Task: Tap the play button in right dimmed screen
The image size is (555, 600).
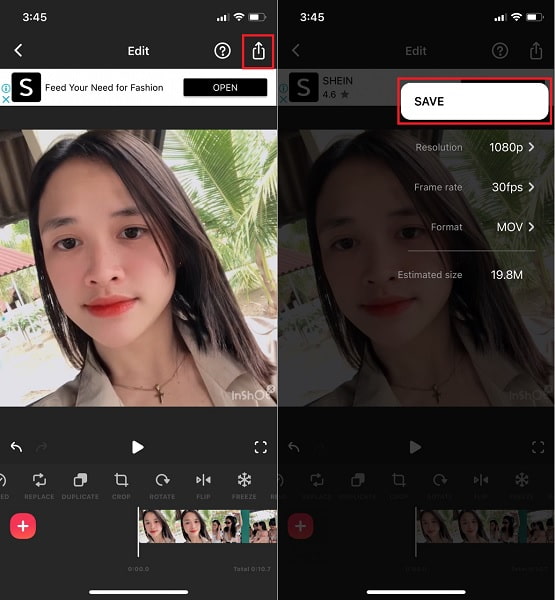Action: (x=415, y=447)
